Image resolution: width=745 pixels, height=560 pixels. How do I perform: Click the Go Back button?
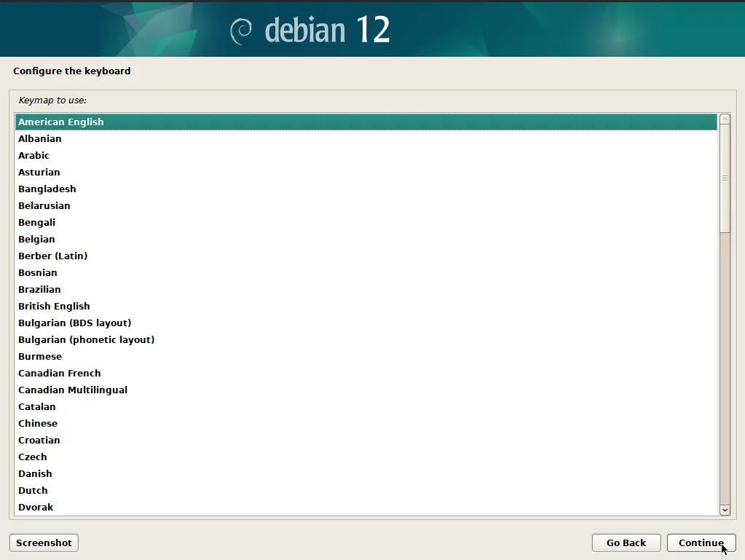point(626,543)
